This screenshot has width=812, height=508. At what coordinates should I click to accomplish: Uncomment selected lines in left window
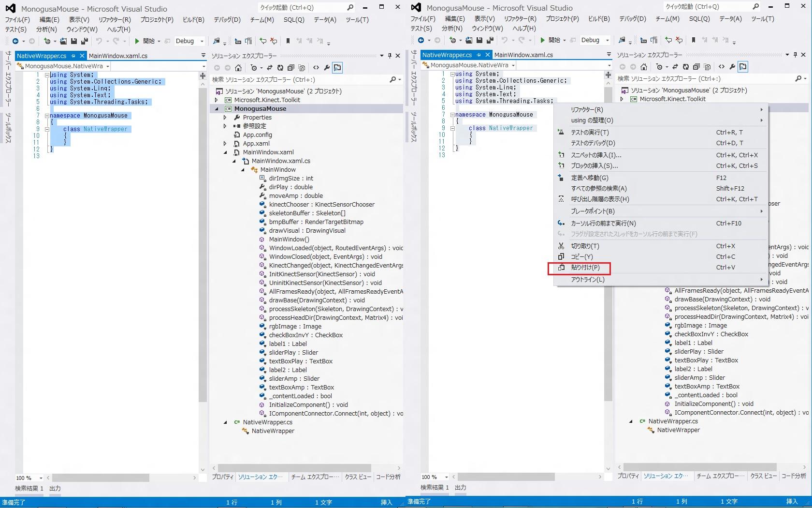[274, 41]
